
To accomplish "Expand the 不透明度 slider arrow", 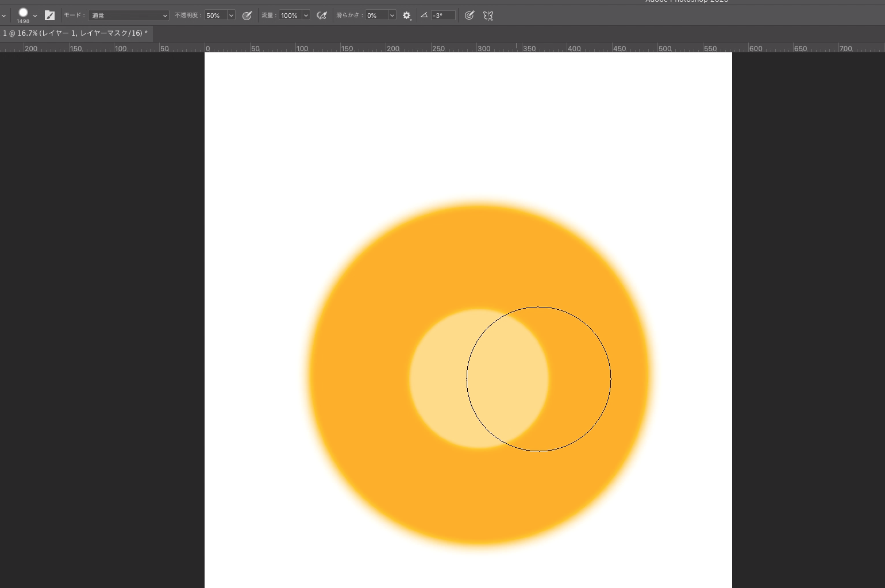I will click(231, 16).
